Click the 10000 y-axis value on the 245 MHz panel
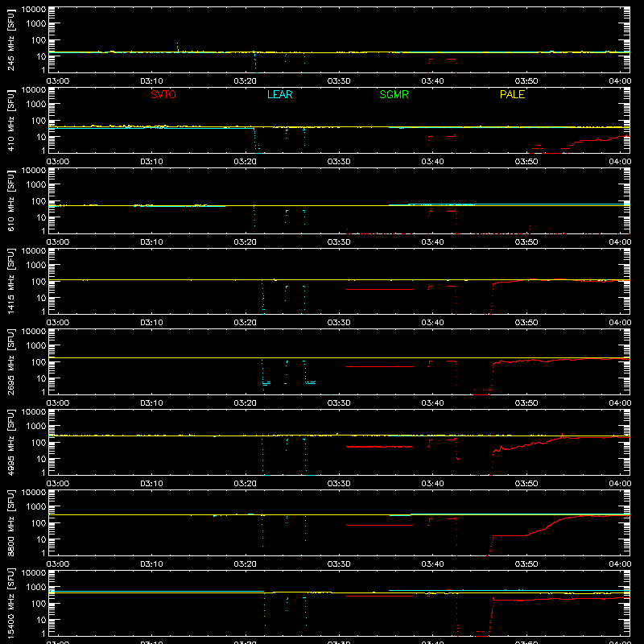644x644 pixels. pyautogui.click(x=34, y=10)
